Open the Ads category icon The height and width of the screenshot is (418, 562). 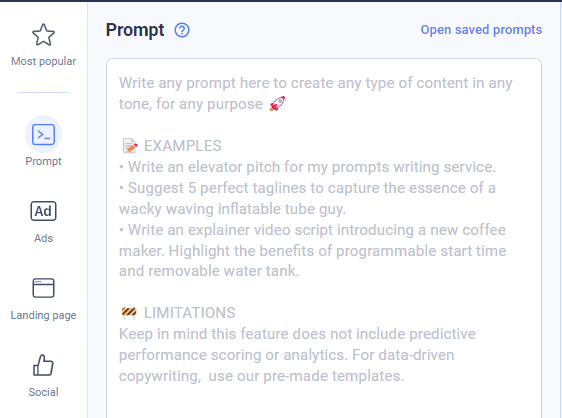pyautogui.click(x=43, y=211)
